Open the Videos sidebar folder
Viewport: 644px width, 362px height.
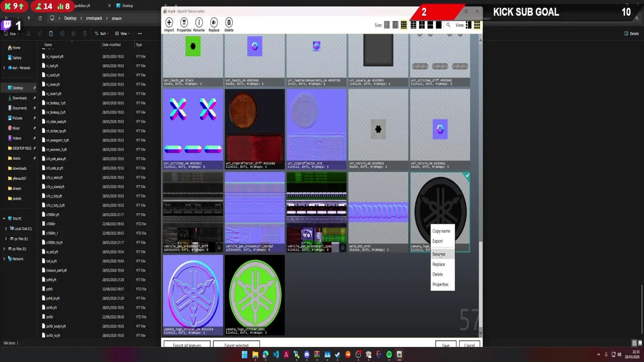tap(15, 138)
